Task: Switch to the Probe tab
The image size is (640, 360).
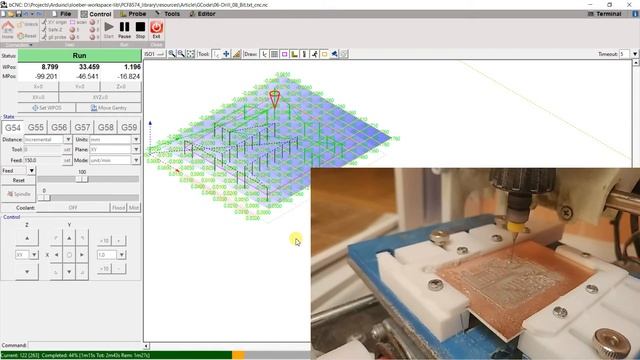Action: click(x=133, y=14)
